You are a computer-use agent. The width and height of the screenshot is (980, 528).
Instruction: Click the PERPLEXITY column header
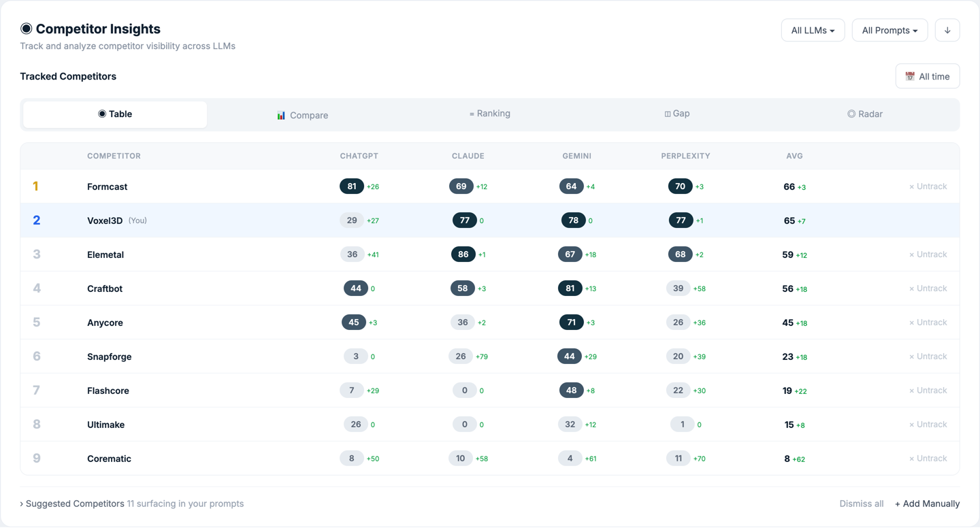pyautogui.click(x=686, y=156)
